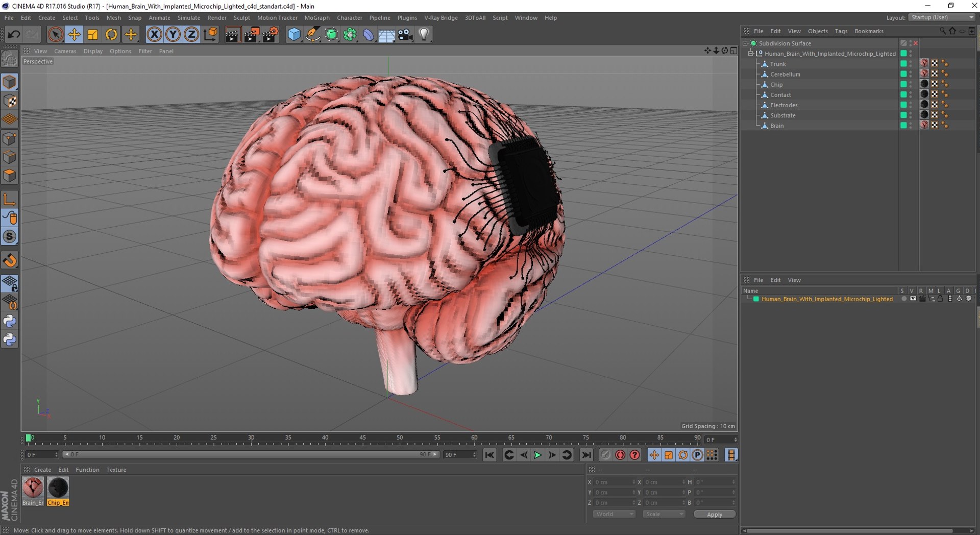The image size is (980, 535).
Task: Toggle Y axis lock
Action: click(173, 34)
